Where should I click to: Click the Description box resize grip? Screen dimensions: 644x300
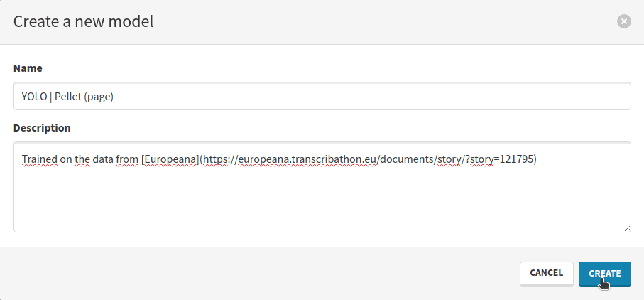(x=627, y=228)
